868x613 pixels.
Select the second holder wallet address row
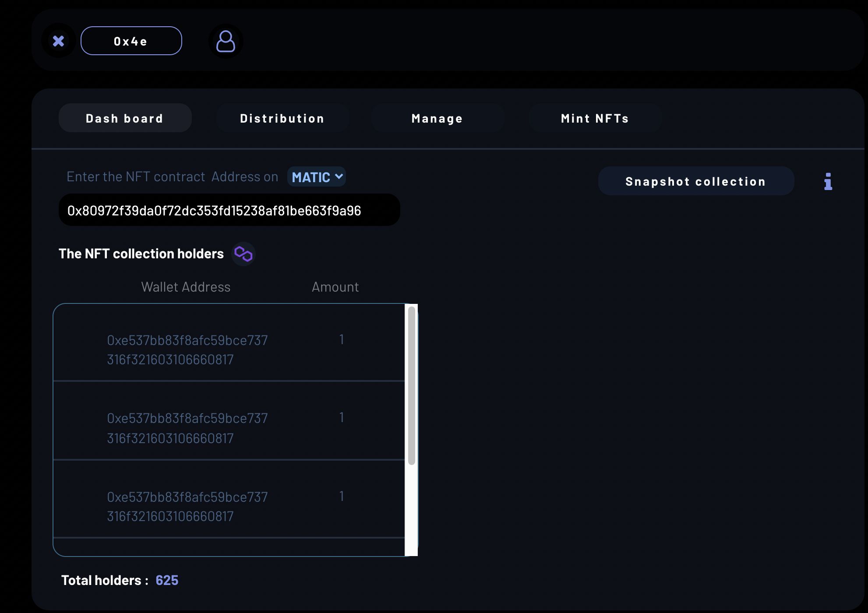pos(229,420)
